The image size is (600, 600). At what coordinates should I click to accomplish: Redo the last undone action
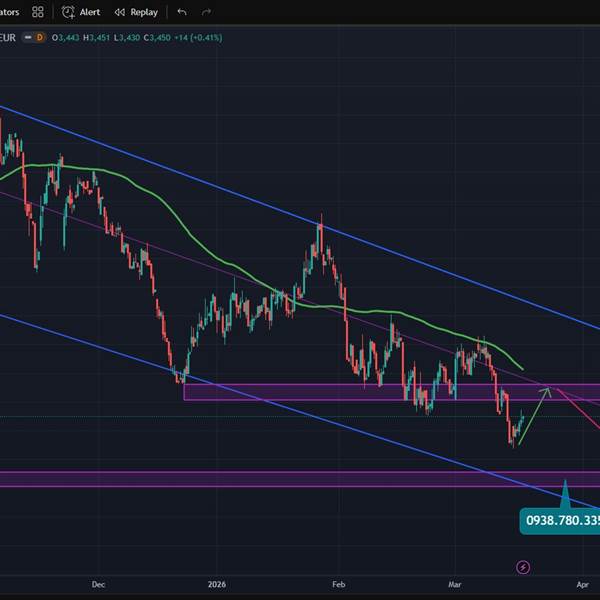206,12
